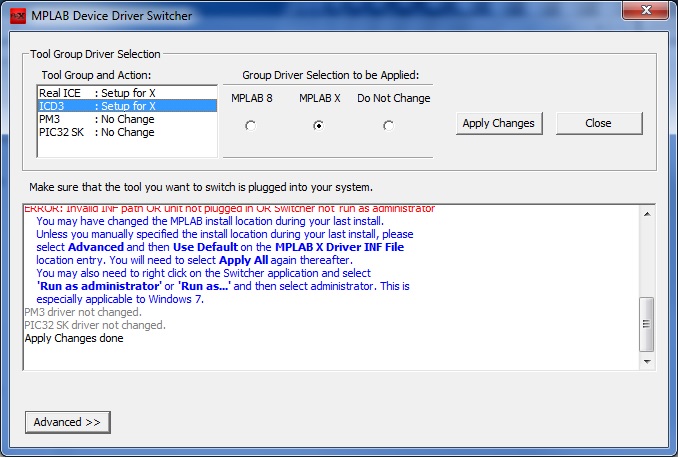Click the 'Tool Group and Action:' label
The width and height of the screenshot is (678, 458).
pos(96,75)
